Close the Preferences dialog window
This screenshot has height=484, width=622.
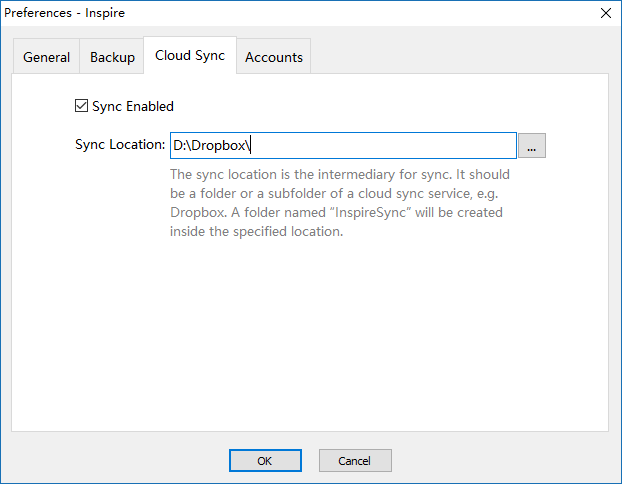click(x=604, y=13)
